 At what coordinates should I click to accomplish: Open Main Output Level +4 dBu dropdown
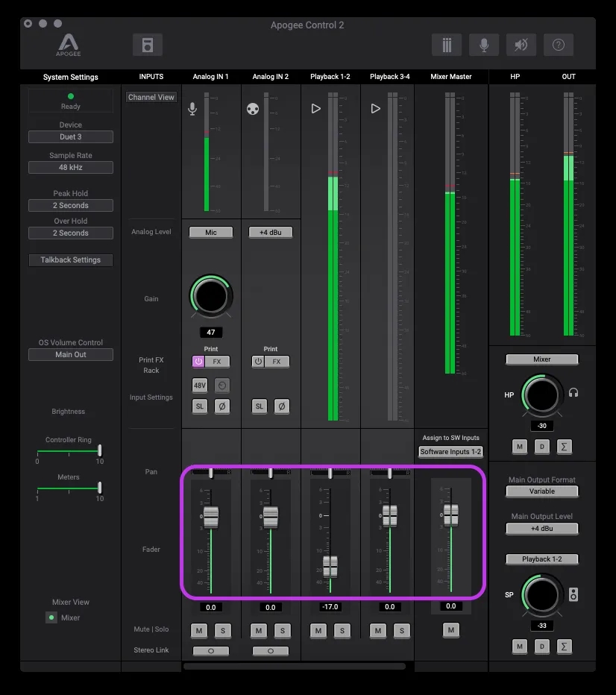click(x=542, y=529)
